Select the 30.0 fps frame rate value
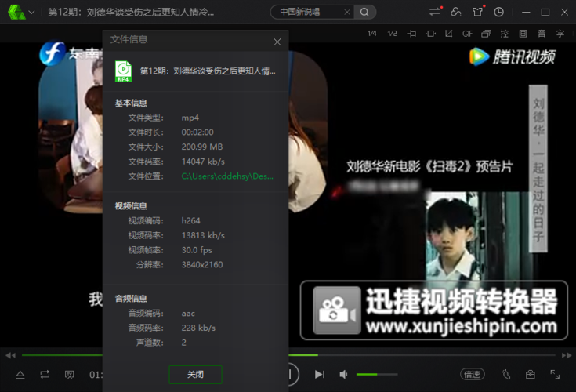Viewport: 576px width, 392px height. 197,250
